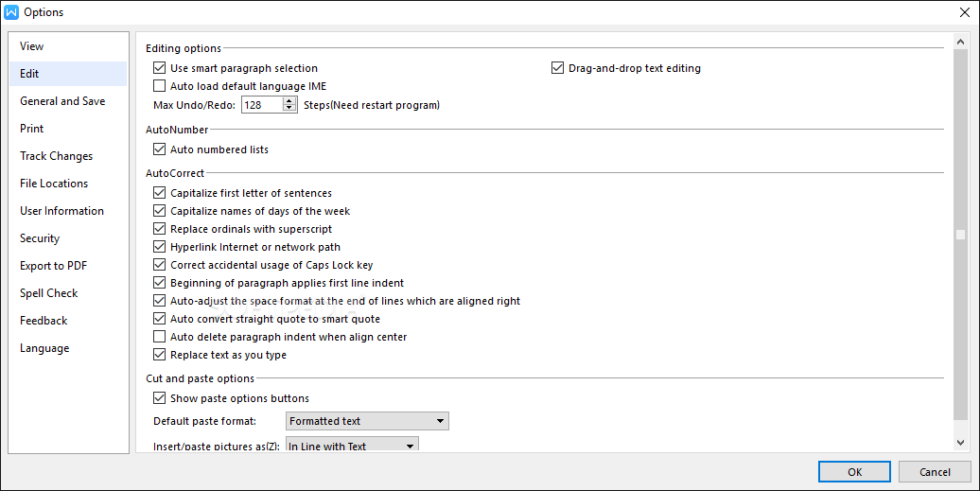Uncheck Correct accidental usage of Caps Lock key

tap(159, 265)
